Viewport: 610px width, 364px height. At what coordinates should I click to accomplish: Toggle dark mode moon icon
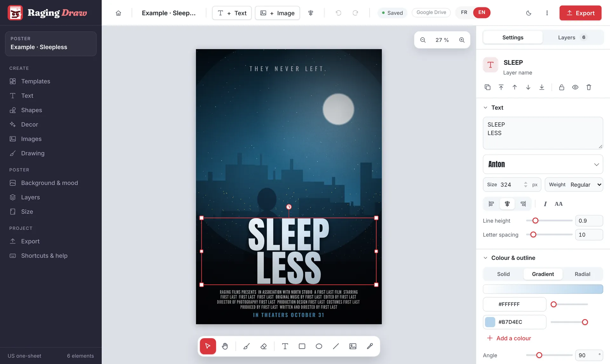pos(529,13)
